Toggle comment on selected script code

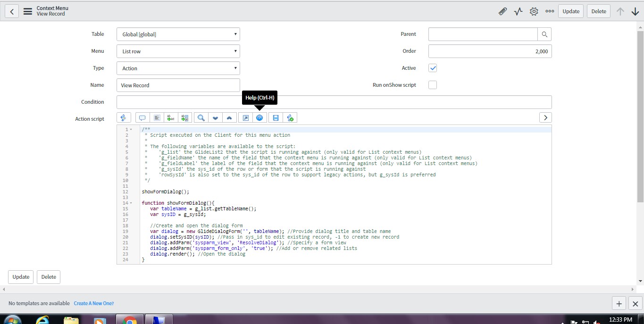click(142, 117)
